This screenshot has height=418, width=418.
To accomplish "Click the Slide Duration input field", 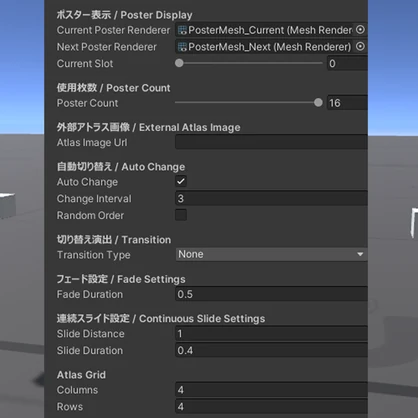I will 271,350.
